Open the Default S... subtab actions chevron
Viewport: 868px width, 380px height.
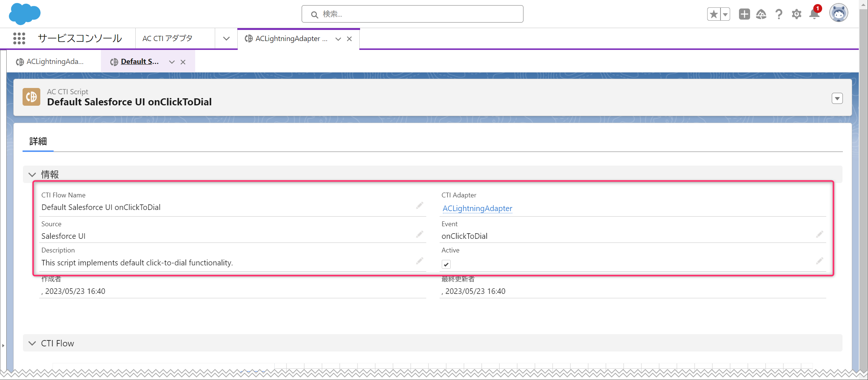click(x=172, y=62)
